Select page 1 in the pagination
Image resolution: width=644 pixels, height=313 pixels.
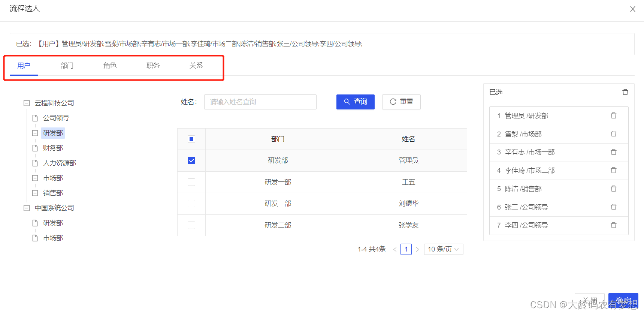point(406,249)
